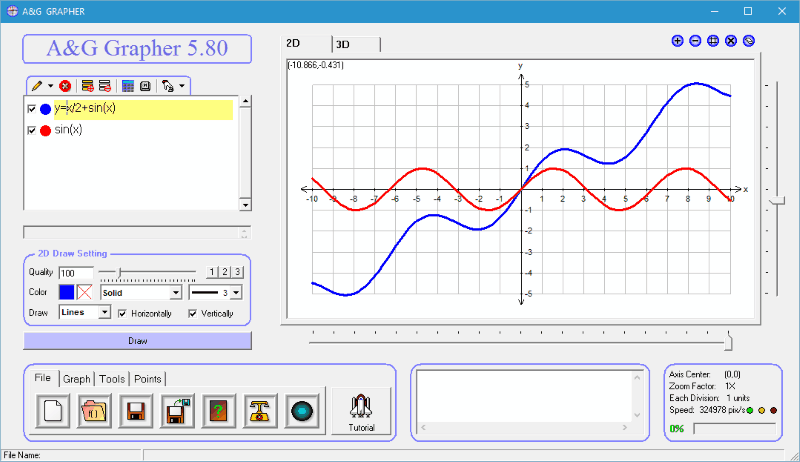Click the dark red speed indicator dot
The image size is (800, 462).
773,410
